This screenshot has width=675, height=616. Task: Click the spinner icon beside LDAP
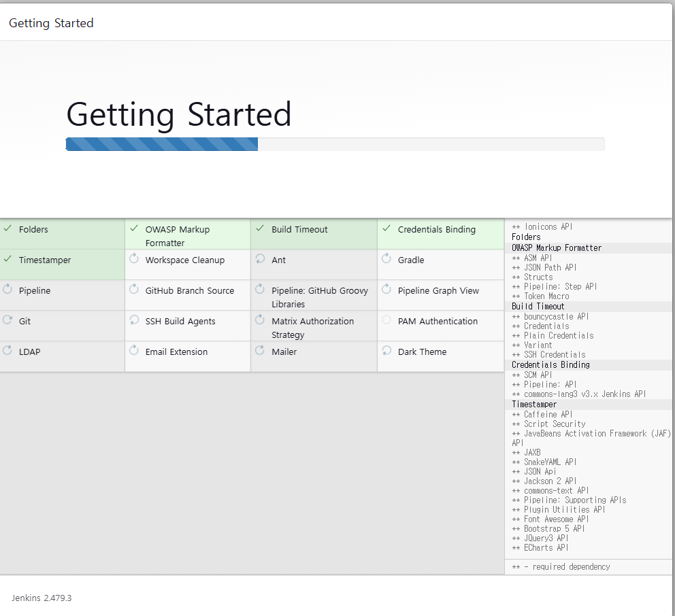pyautogui.click(x=7, y=350)
